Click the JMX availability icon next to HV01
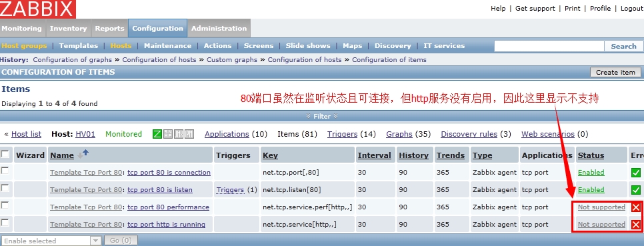Image resolution: width=644 pixels, height=246 pixels. click(x=178, y=134)
